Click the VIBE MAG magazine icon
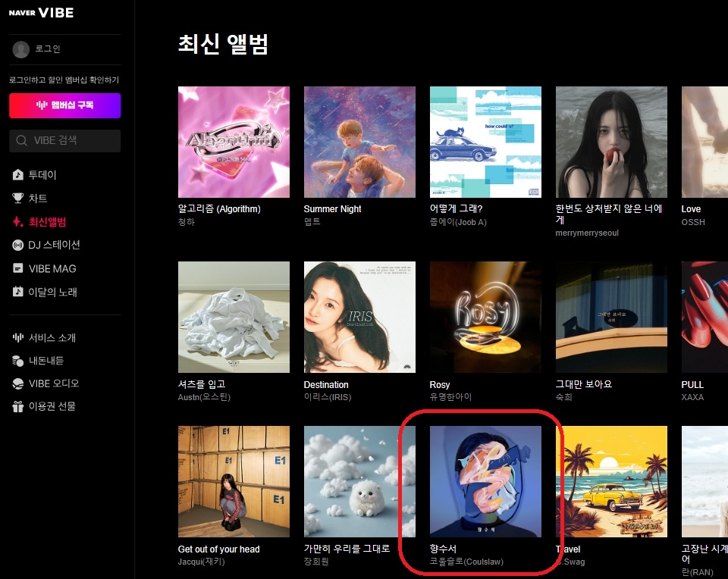Viewport: 728px width, 579px height. click(17, 268)
